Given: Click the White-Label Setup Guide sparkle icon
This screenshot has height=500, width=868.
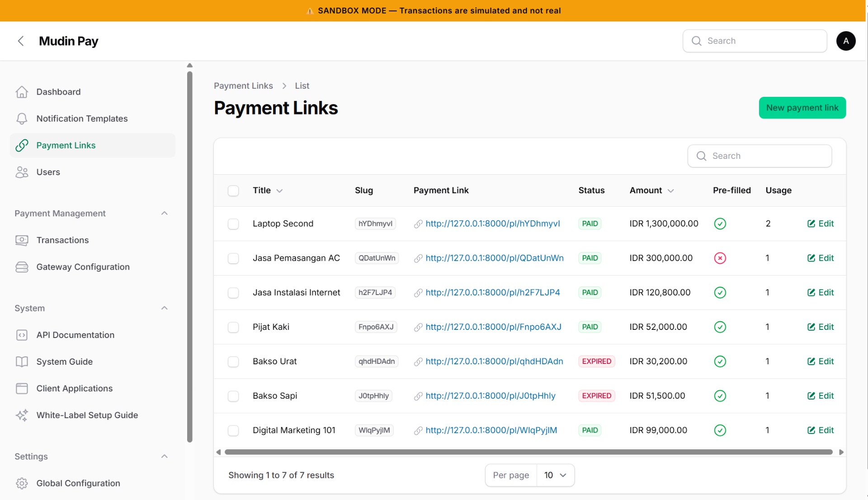Looking at the screenshot, I should point(22,415).
